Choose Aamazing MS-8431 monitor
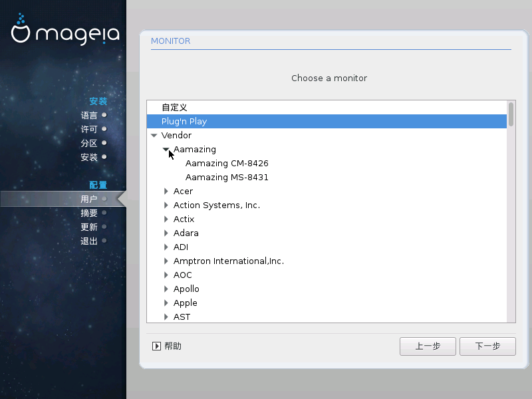Viewport: 532px width, 399px height. [x=227, y=177]
